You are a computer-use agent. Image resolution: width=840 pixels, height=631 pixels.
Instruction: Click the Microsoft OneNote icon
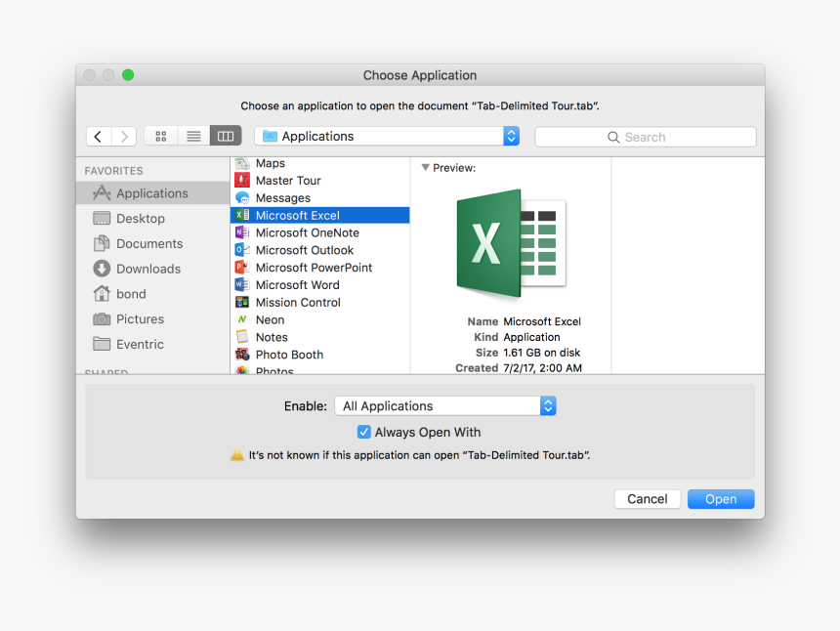242,232
